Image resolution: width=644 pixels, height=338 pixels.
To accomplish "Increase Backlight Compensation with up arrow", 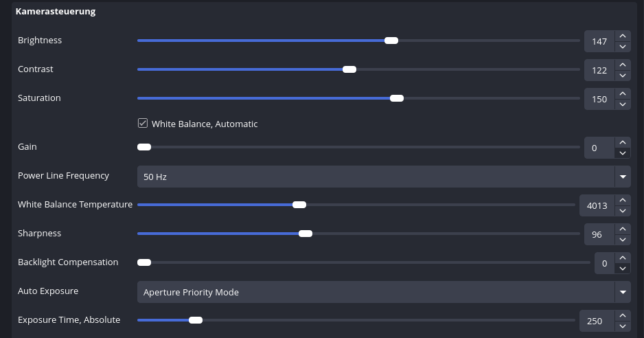I will click(622, 258).
